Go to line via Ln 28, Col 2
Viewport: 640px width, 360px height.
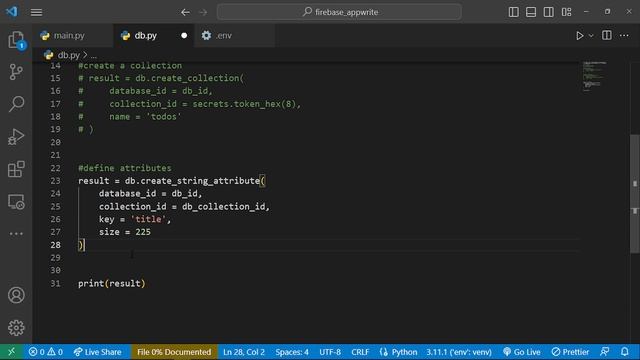pos(244,352)
